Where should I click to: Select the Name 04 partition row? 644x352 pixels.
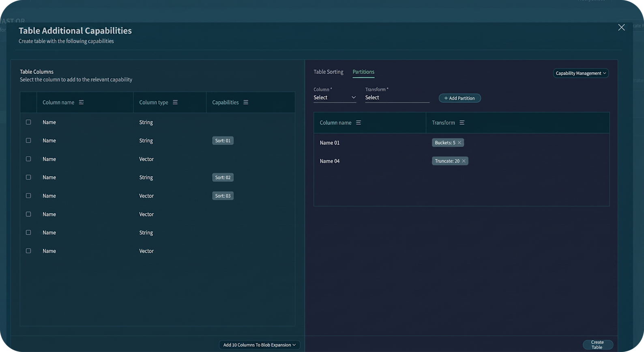coord(462,161)
